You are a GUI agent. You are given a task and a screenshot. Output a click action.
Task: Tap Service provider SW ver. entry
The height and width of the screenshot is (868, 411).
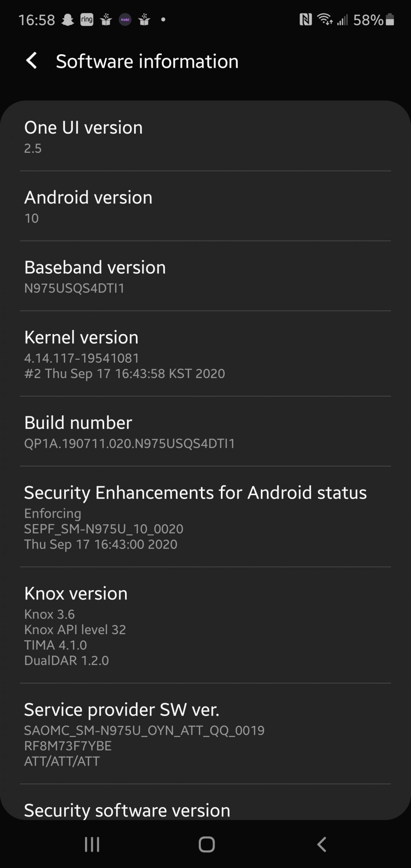205,734
